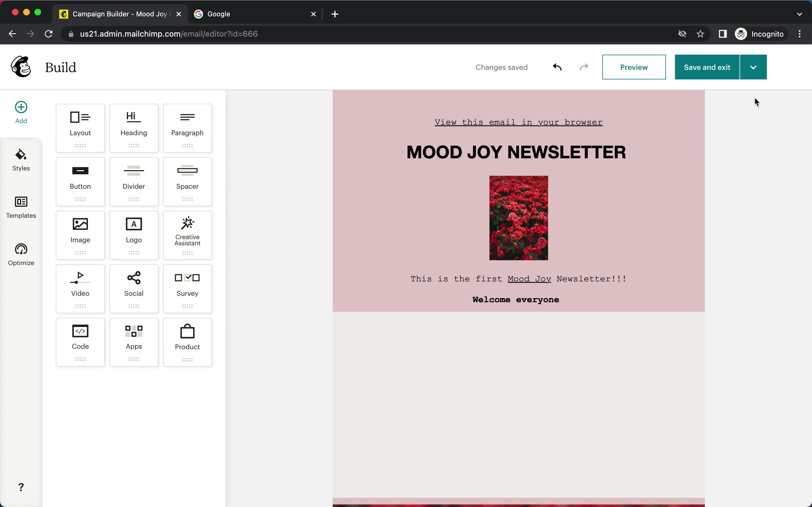Click Save and exit button
This screenshot has width=812, height=507.
point(707,67)
